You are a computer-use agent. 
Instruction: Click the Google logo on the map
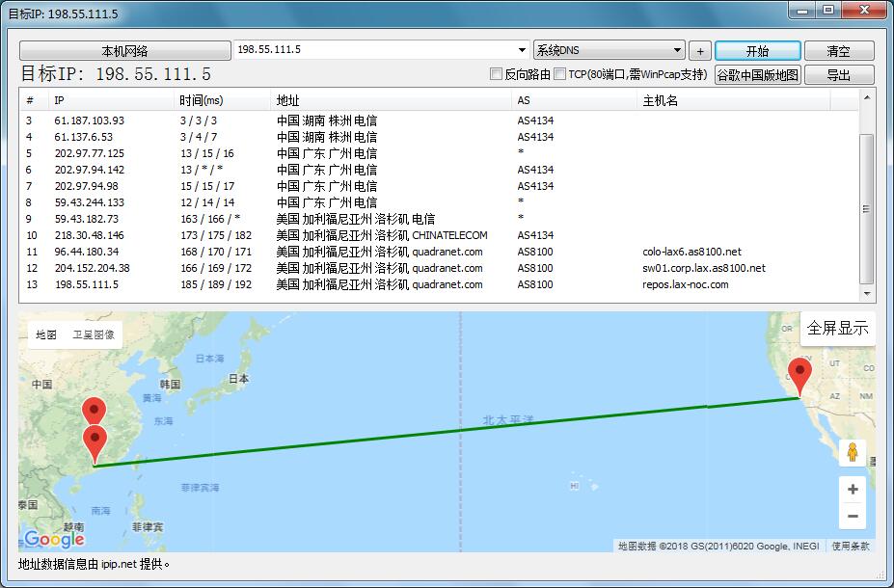(x=54, y=539)
